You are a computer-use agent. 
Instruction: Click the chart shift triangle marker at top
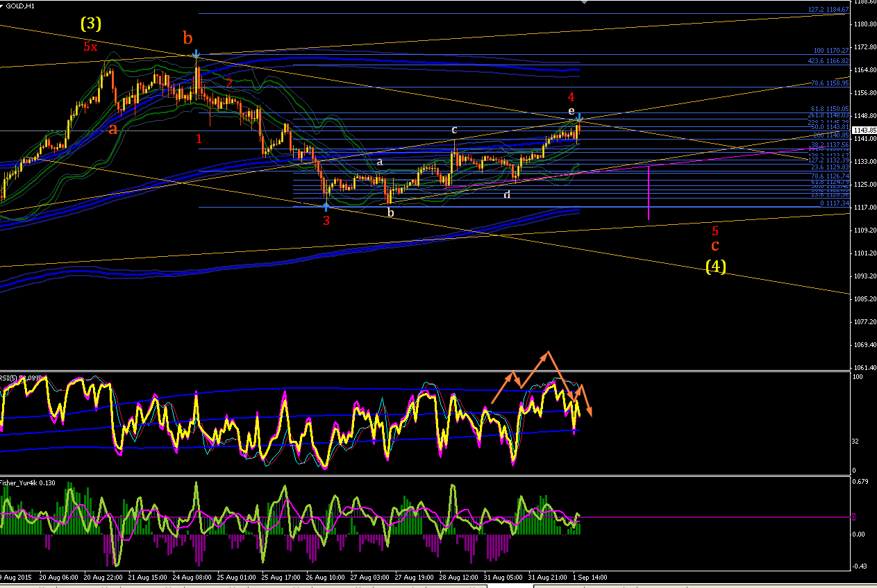[584, 2]
